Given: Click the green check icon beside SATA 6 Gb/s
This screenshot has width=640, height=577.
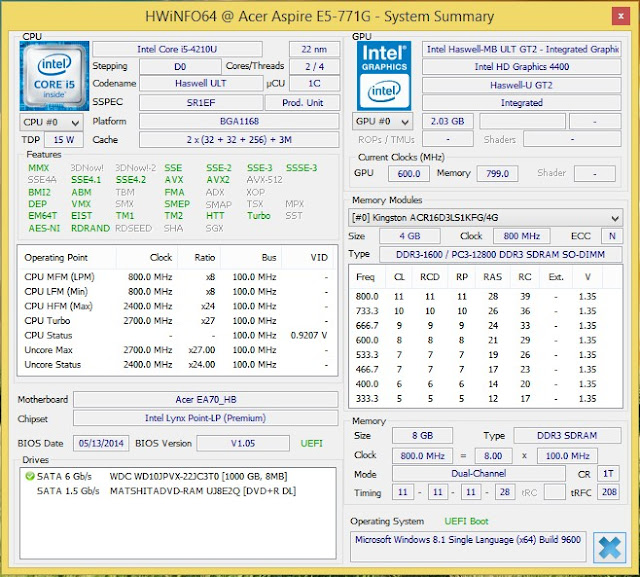Looking at the screenshot, I should (x=29, y=476).
